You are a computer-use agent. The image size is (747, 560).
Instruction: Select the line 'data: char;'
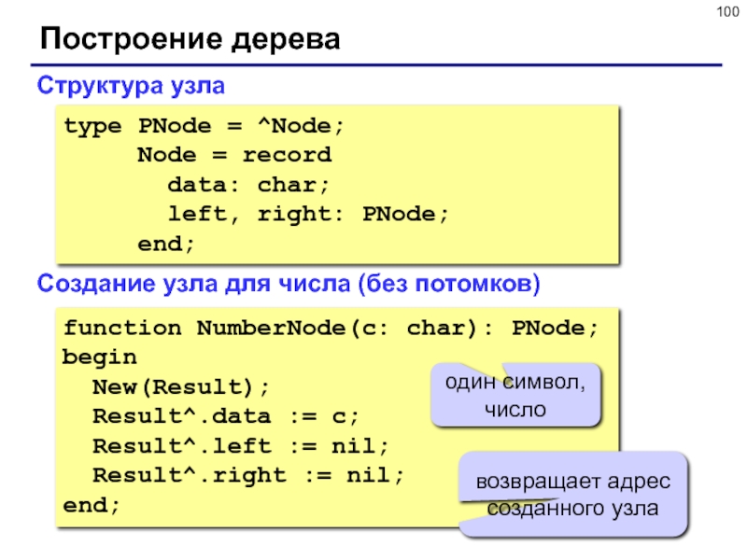click(248, 185)
